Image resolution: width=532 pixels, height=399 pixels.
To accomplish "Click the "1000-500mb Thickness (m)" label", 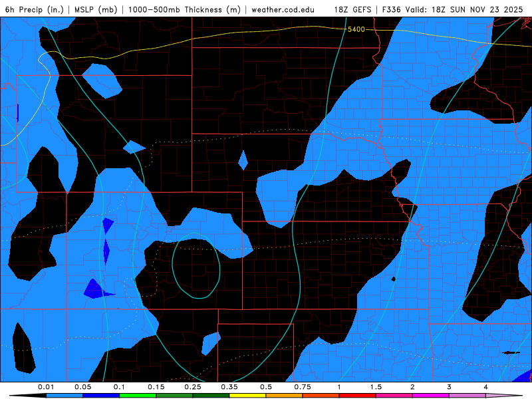I will pos(184,9).
